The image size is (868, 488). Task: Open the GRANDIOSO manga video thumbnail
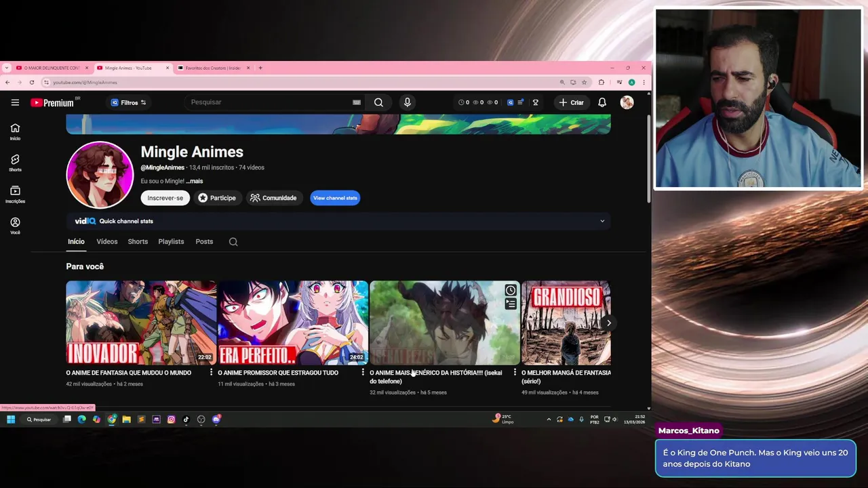click(566, 323)
